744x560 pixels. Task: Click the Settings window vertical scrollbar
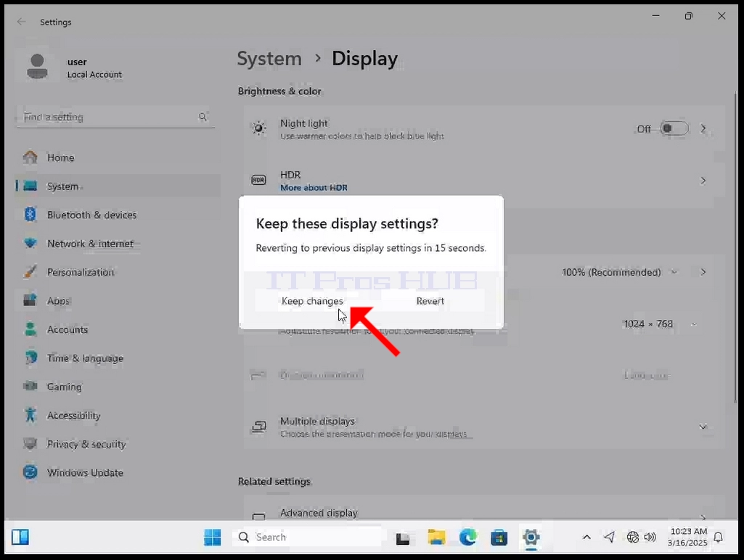pyautogui.click(x=736, y=247)
